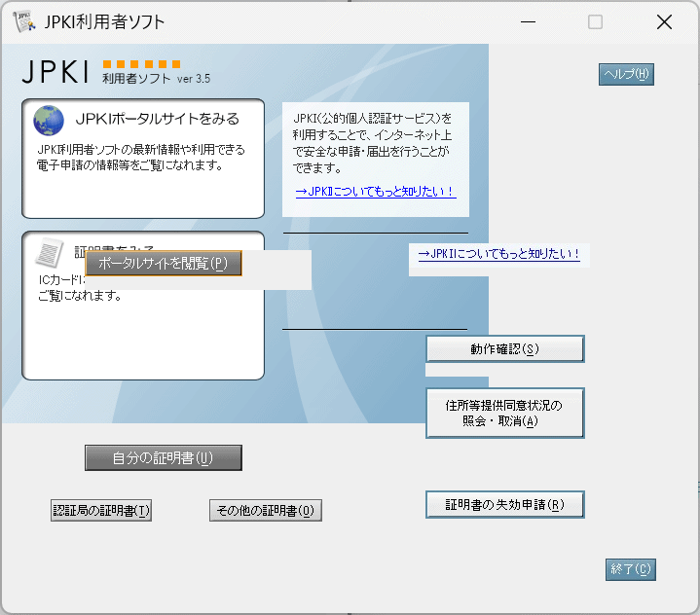Click the JPKI 利用者ソフト ver 3.5 logo
700x615 pixels.
[x=116, y=72]
